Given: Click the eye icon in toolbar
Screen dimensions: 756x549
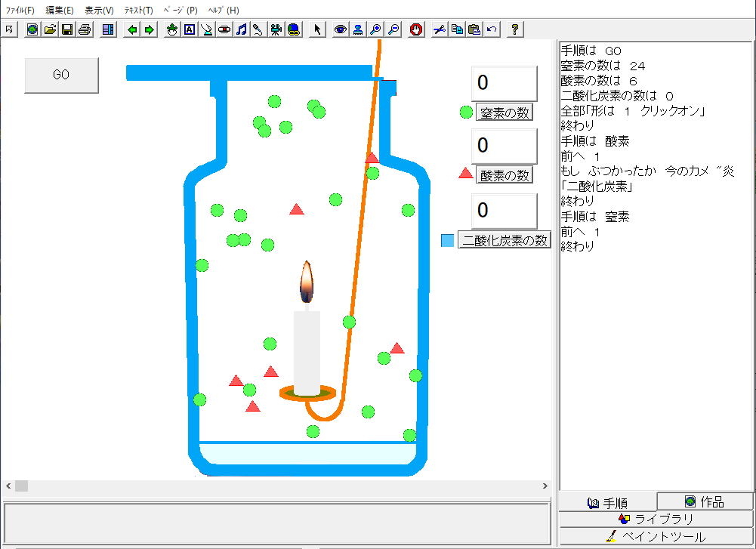Looking at the screenshot, I should (341, 29).
